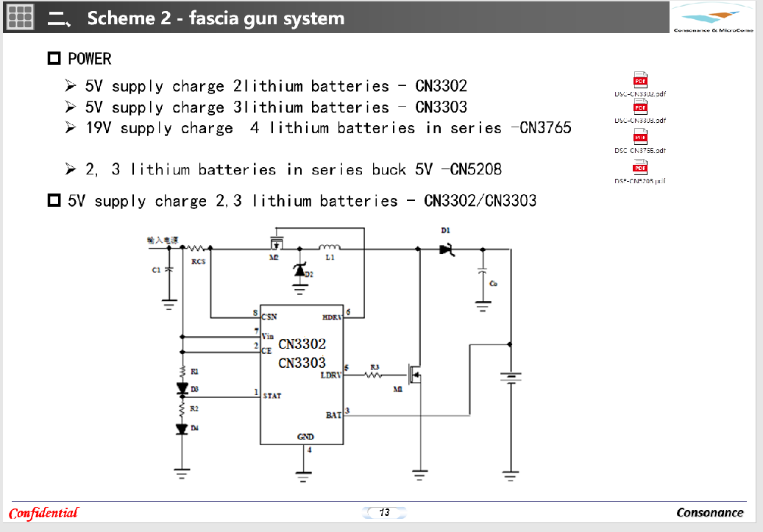
Task: Click the Consonance & MicroCome logo
Action: pyautogui.click(x=714, y=18)
